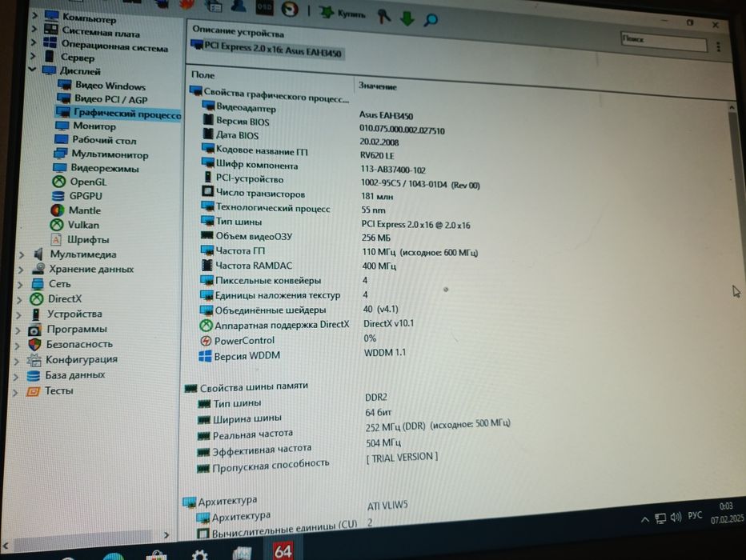746x560 pixels.
Task: Select the Безопасность tree category
Action: [70, 345]
